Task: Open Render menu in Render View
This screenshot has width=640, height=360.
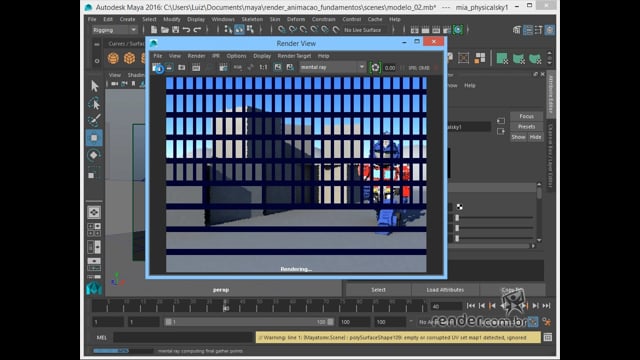Action: click(196, 56)
